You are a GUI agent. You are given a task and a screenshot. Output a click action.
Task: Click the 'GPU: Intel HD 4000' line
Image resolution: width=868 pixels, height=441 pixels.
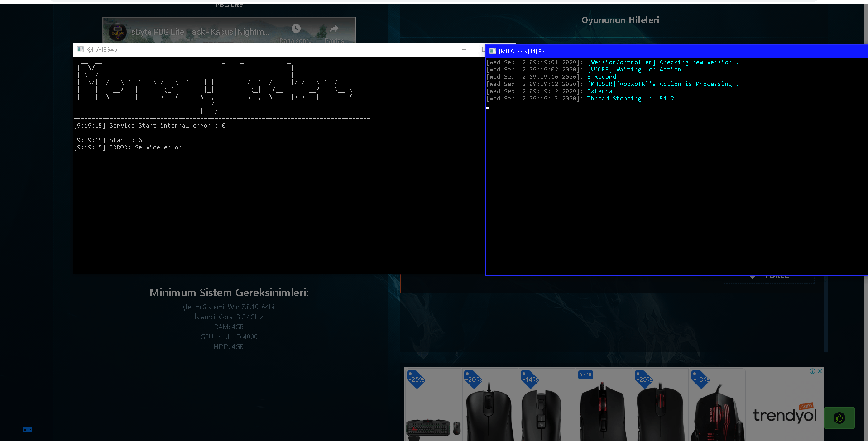(x=229, y=337)
